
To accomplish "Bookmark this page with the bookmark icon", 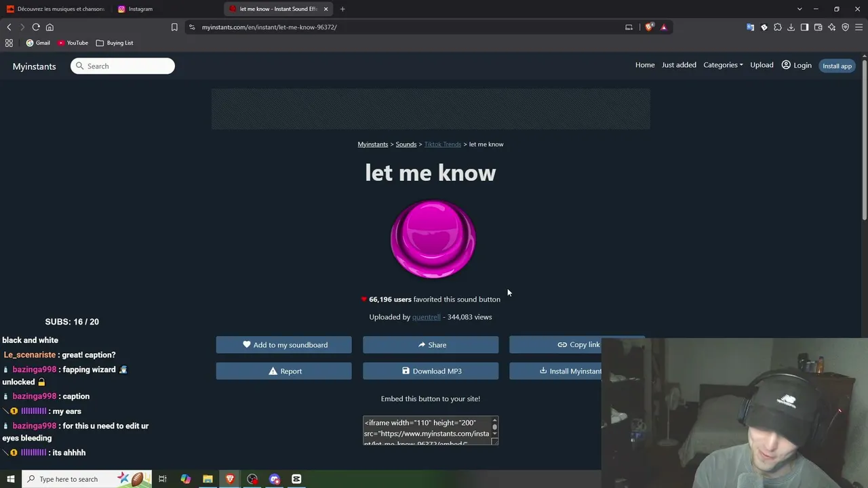I will coord(174,27).
